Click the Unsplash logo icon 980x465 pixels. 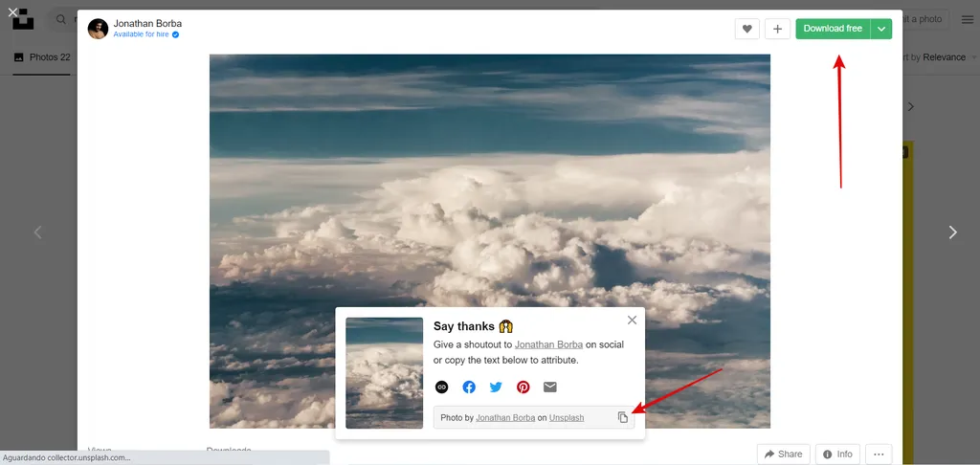pyautogui.click(x=23, y=19)
